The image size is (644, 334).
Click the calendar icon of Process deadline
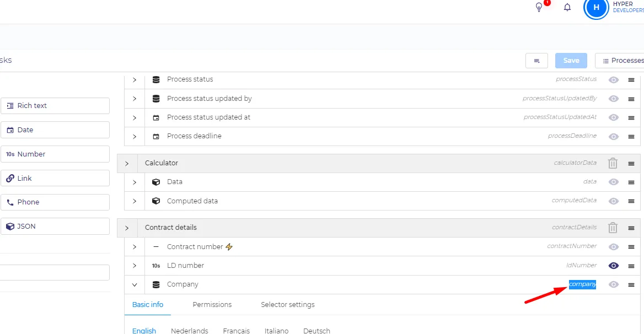pyautogui.click(x=156, y=136)
